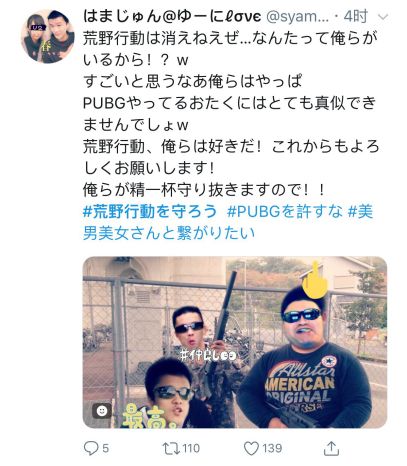The height and width of the screenshot is (466, 407).
Task: Click the retweet count 110
Action: coord(191,448)
